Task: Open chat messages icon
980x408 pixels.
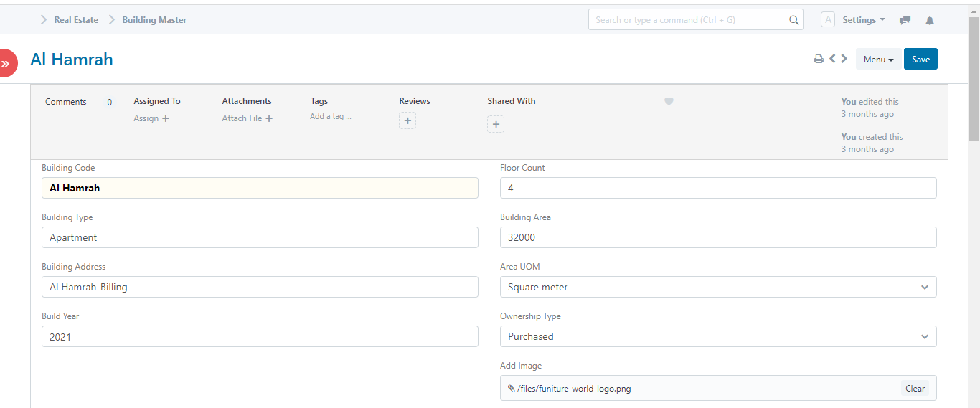Action: [905, 20]
